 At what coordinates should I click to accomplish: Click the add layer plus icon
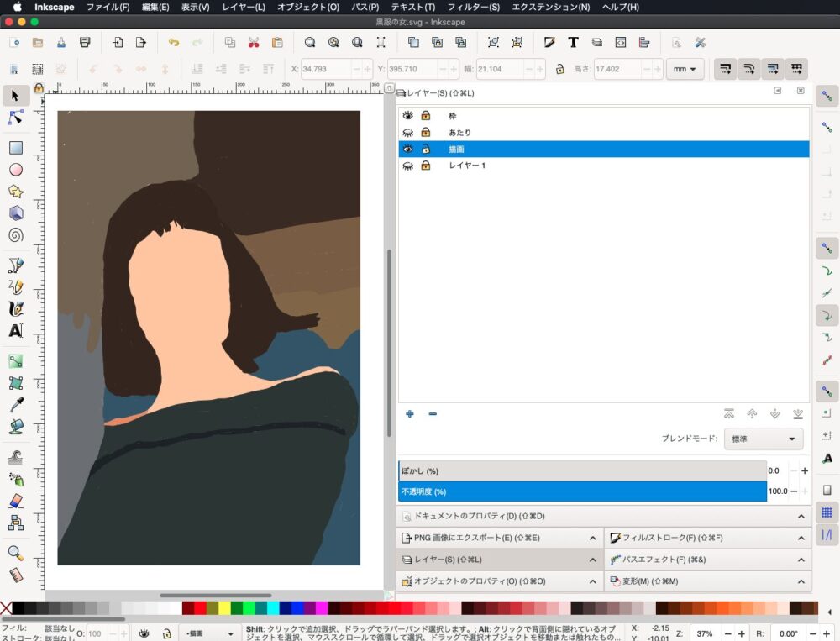coord(410,414)
